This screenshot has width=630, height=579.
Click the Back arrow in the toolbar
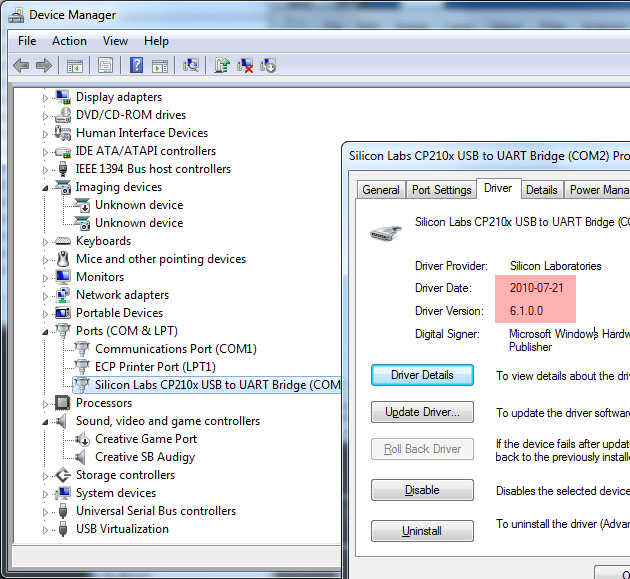[x=21, y=66]
